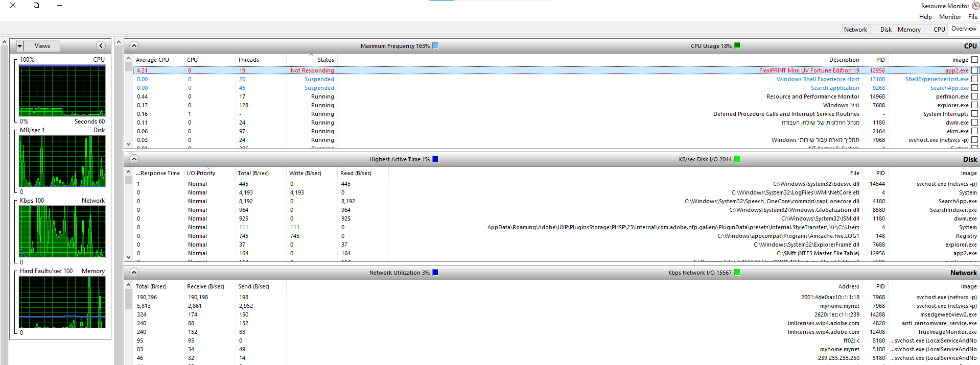Open the File menu
Viewport: 980px width, 365px height.
[x=973, y=17]
